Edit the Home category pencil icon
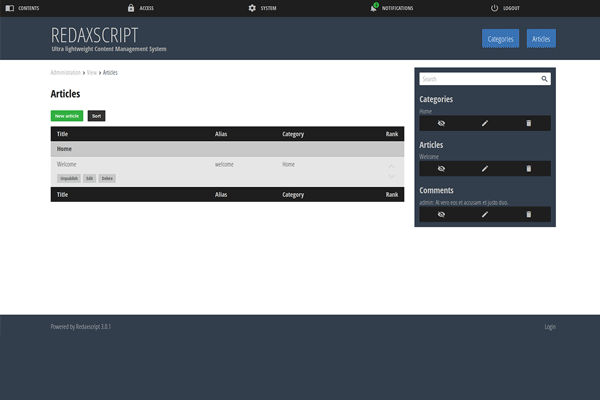The width and height of the screenshot is (600, 400). click(x=485, y=123)
